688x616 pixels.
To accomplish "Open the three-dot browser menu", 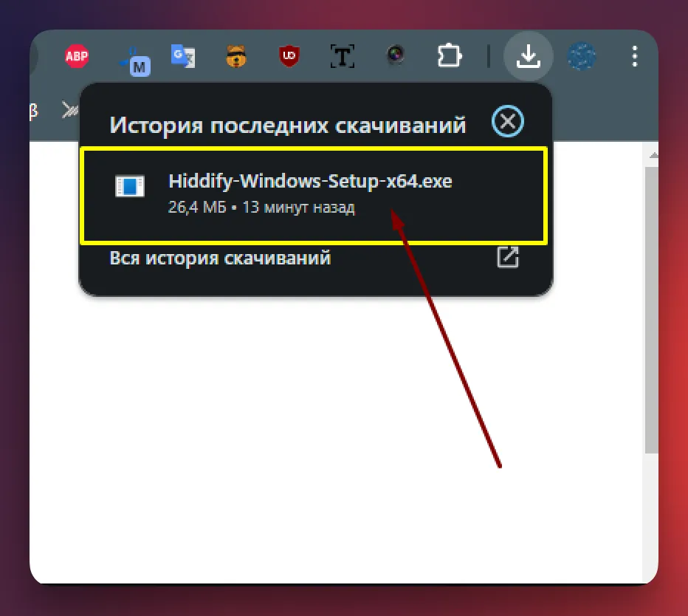I will tap(634, 56).
